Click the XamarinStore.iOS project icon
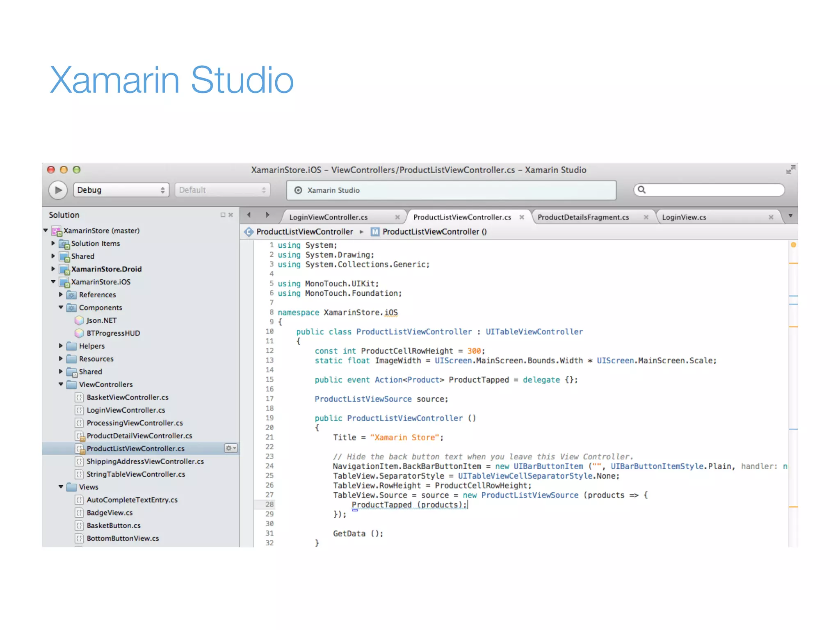 click(x=64, y=282)
